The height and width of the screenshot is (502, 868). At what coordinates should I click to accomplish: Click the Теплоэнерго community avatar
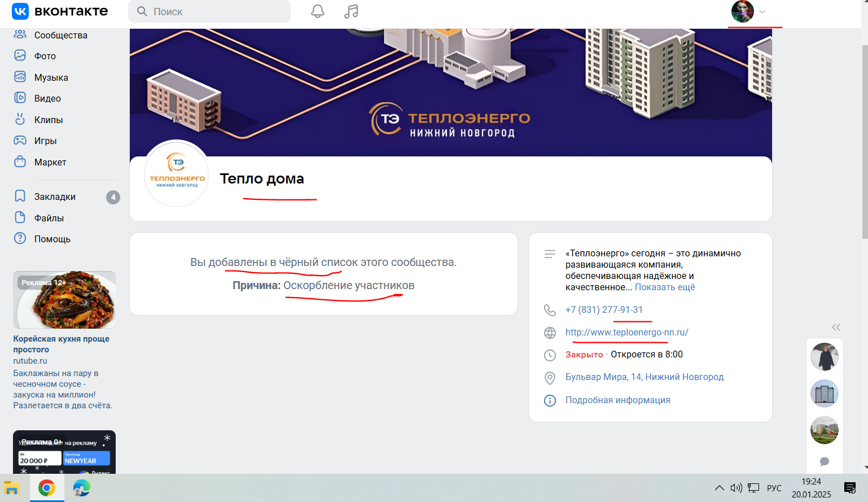[x=177, y=174]
